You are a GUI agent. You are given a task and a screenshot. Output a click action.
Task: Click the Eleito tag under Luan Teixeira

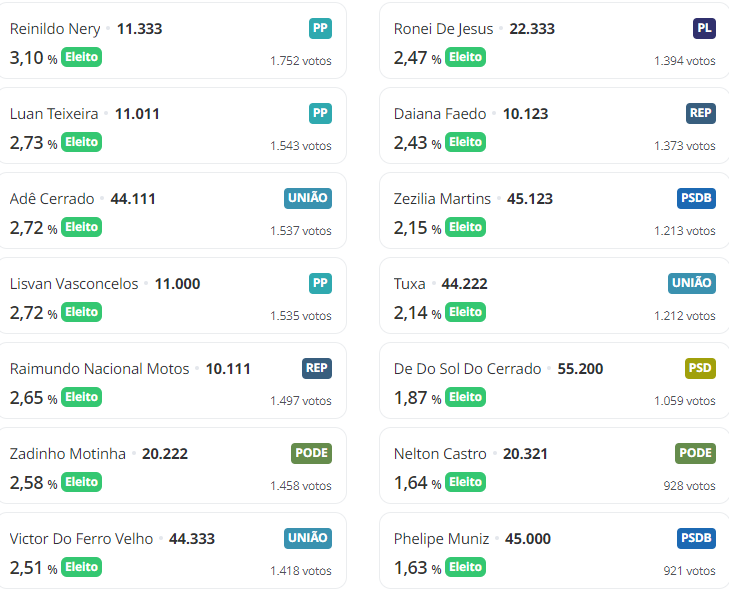click(x=82, y=142)
